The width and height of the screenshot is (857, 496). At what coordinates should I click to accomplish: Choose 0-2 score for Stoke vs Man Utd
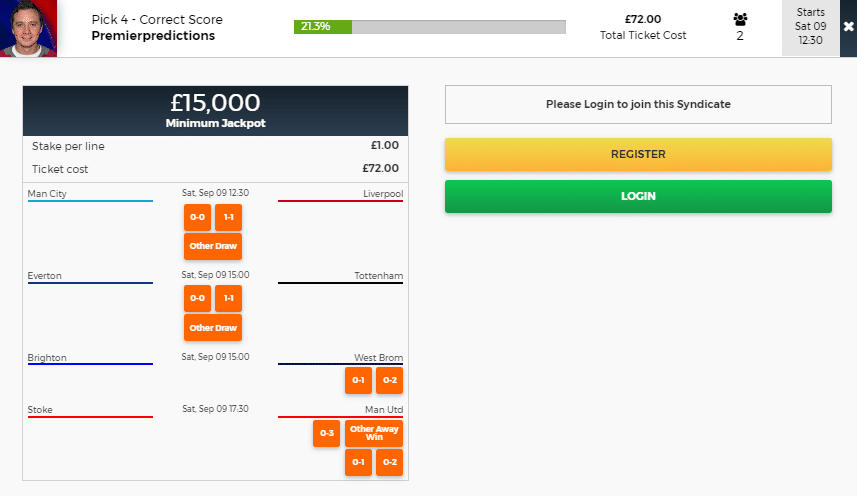(389, 462)
